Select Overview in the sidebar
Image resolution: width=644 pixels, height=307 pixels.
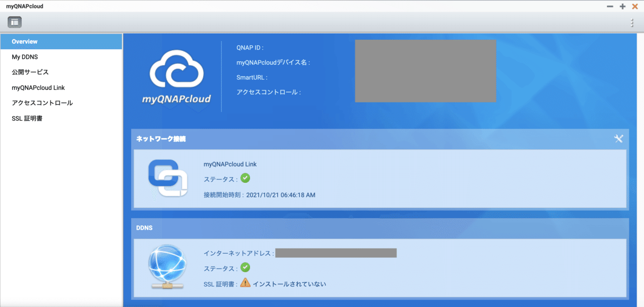tap(24, 41)
